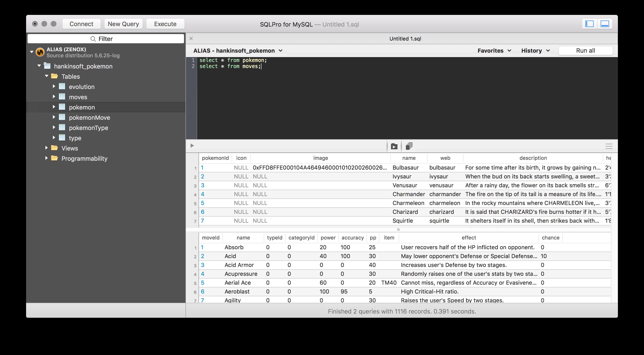Click the Connect toolbar button
This screenshot has width=644, height=355.
click(81, 24)
